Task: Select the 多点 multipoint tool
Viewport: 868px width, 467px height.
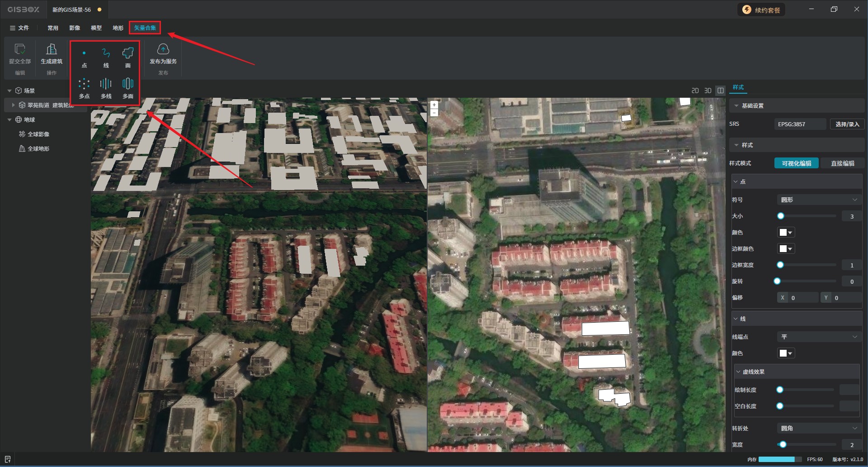Action: coord(84,89)
